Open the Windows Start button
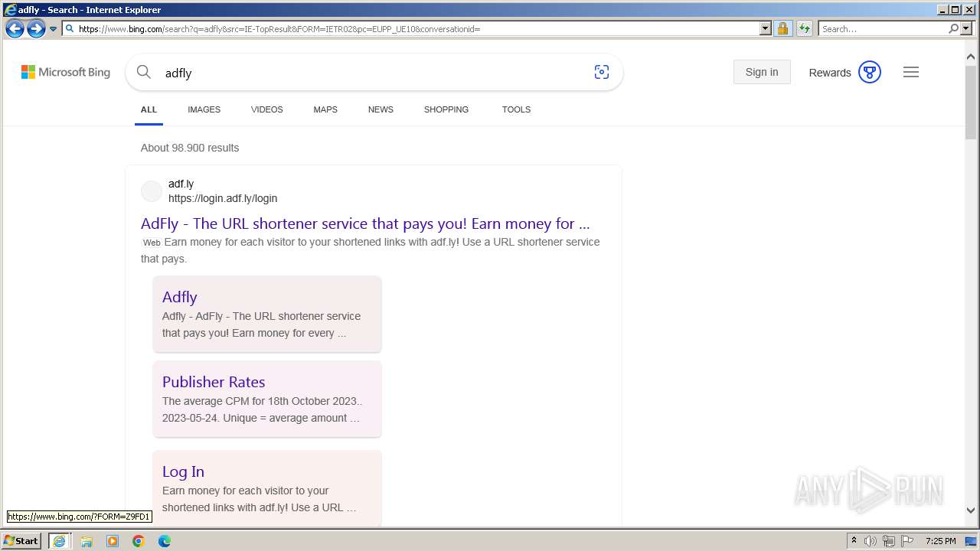The width and height of the screenshot is (980, 551). point(21,540)
